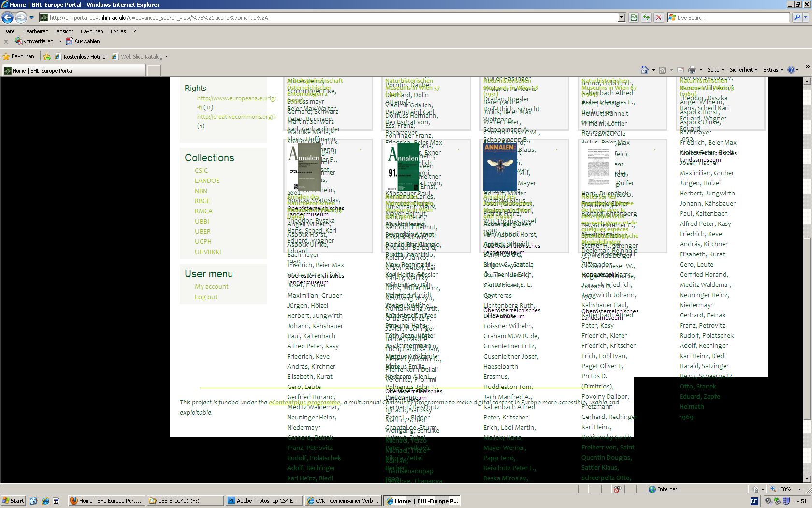Click the Home page icon
Screen dimensions: 812x508
644,70
